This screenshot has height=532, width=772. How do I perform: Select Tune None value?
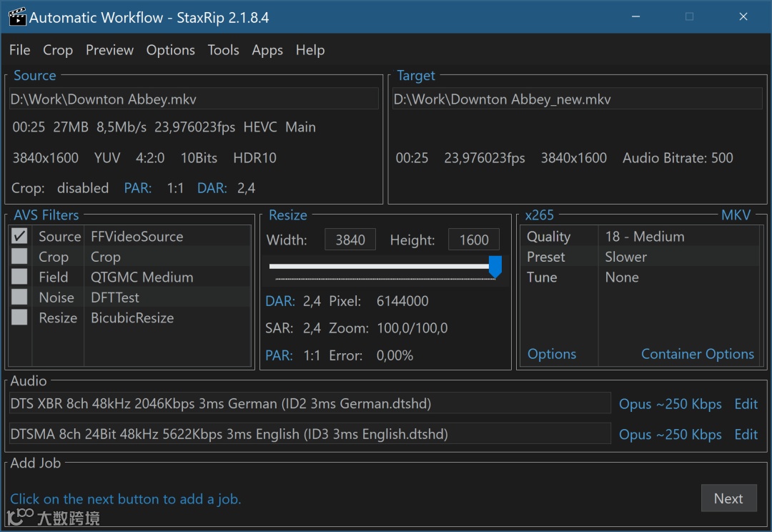point(622,277)
